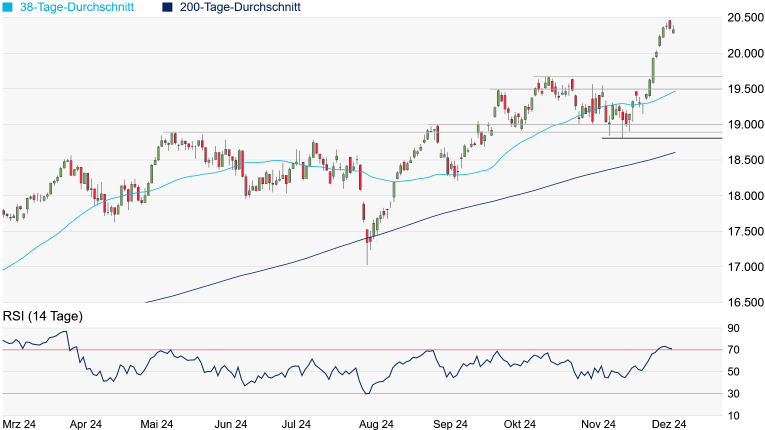The height and width of the screenshot is (430, 765).
Task: Select the Dez 24 date label
Action: [668, 424]
